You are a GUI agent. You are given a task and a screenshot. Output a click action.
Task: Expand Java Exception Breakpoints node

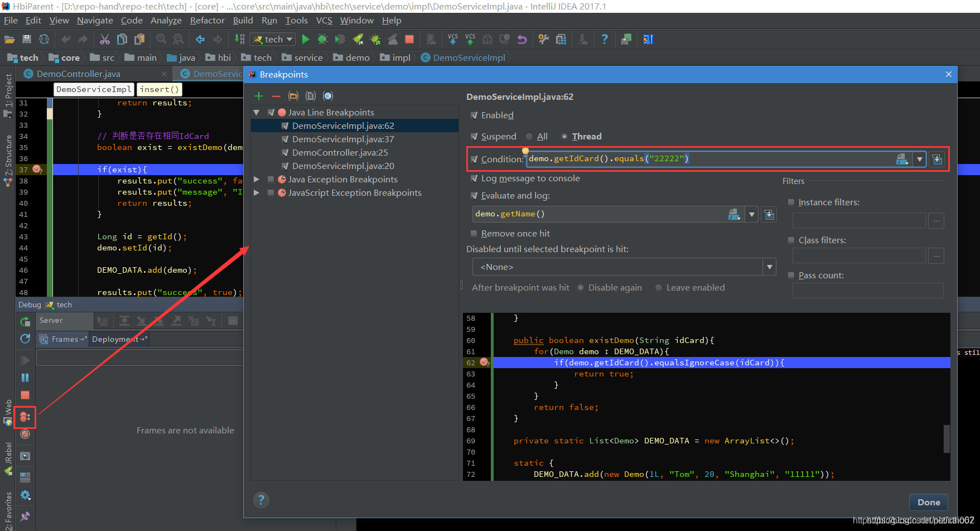257,180
